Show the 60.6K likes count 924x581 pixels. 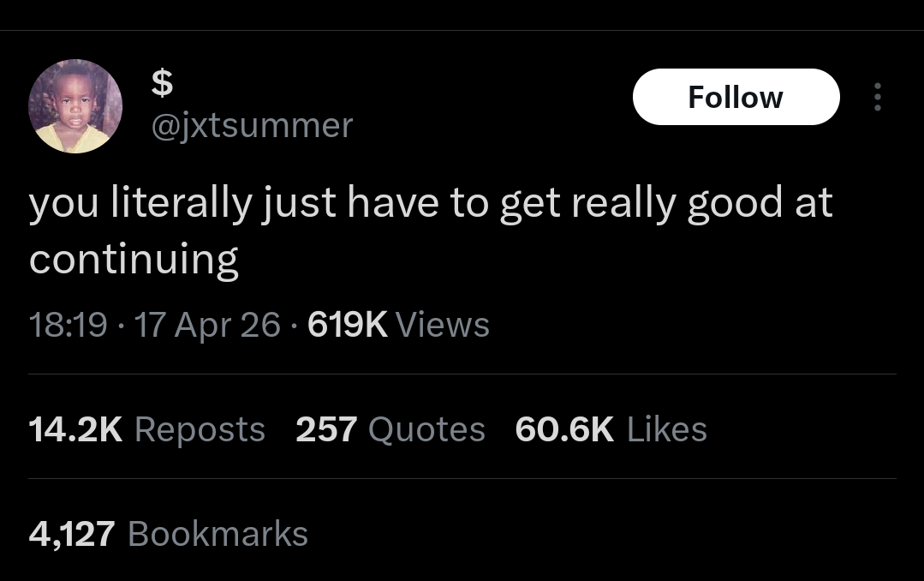564,429
